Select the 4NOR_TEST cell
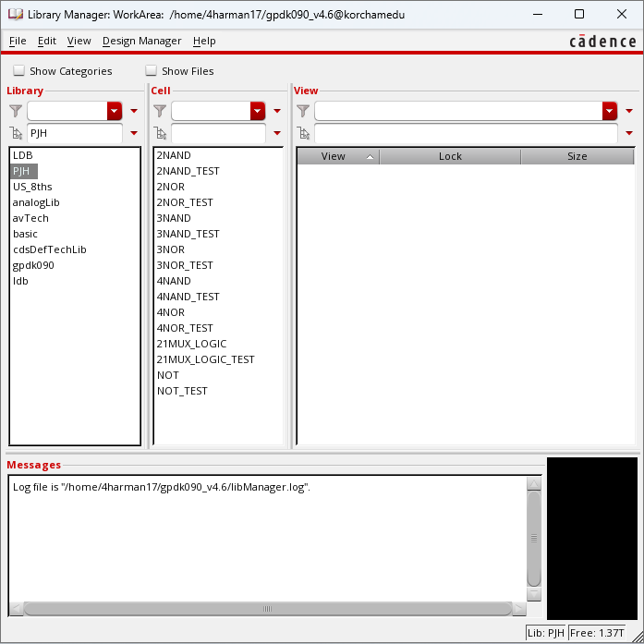 (x=185, y=328)
